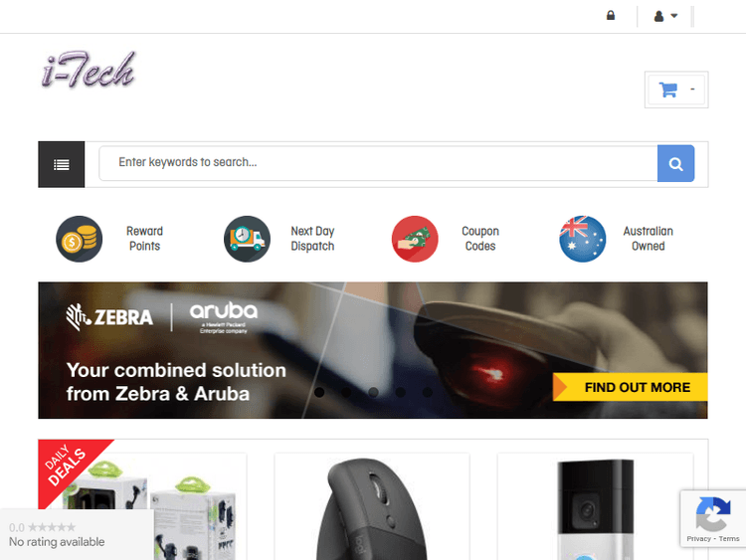Open the shopping cart

click(x=676, y=90)
